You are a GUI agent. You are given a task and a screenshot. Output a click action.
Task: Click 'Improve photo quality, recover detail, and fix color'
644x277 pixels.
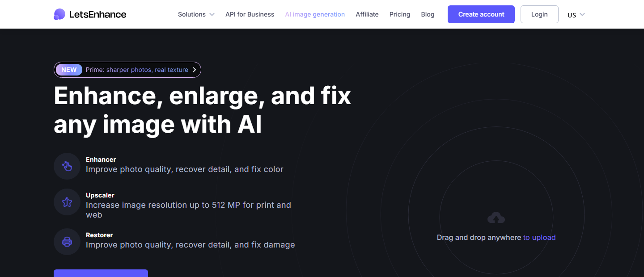[x=185, y=169]
